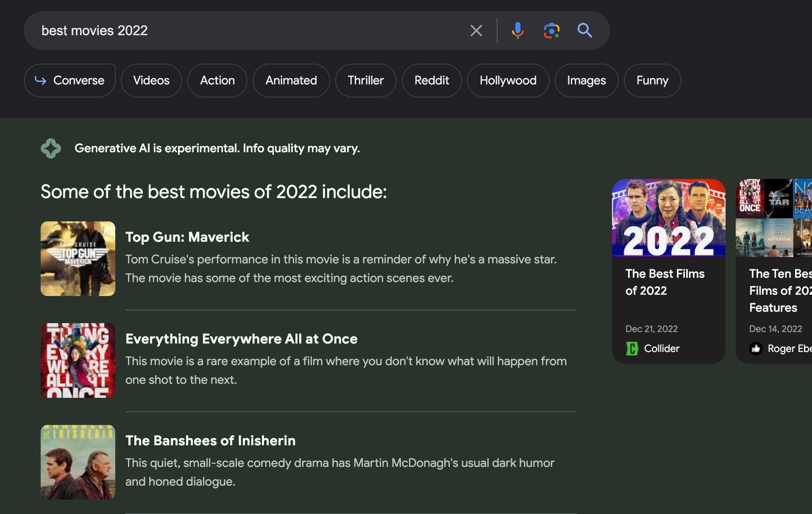Viewport: 812px width, 514px height.
Task: Switch to the Videos filter
Action: 151,80
